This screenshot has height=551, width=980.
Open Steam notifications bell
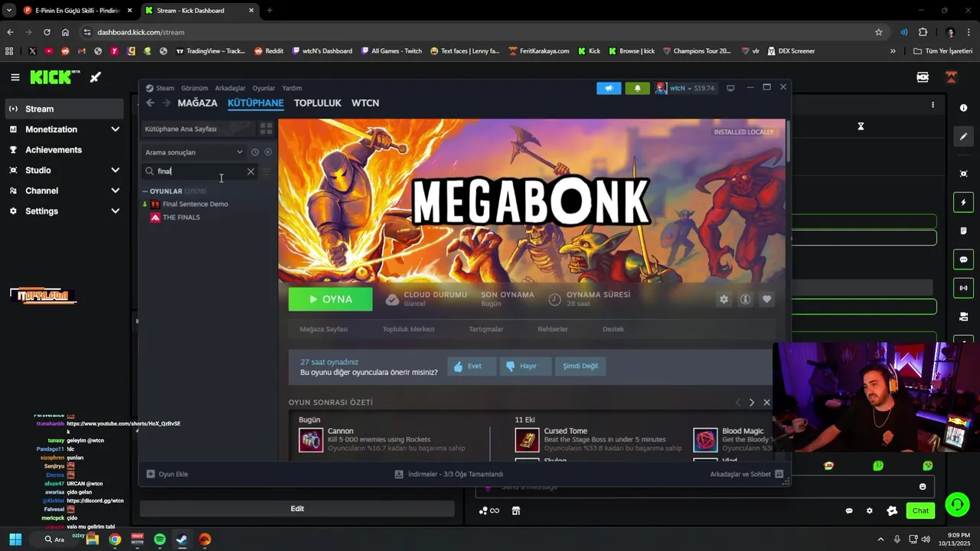coord(638,88)
